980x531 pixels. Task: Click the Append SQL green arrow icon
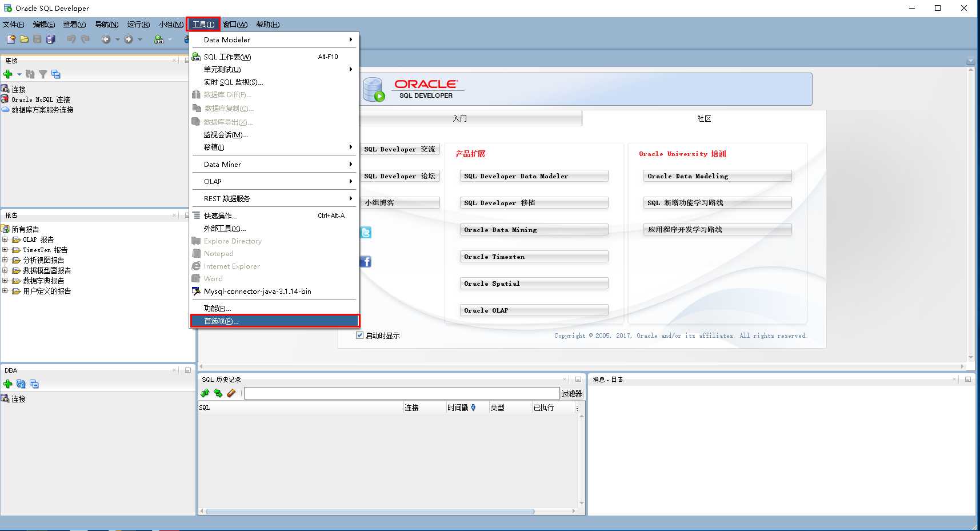[x=205, y=393]
